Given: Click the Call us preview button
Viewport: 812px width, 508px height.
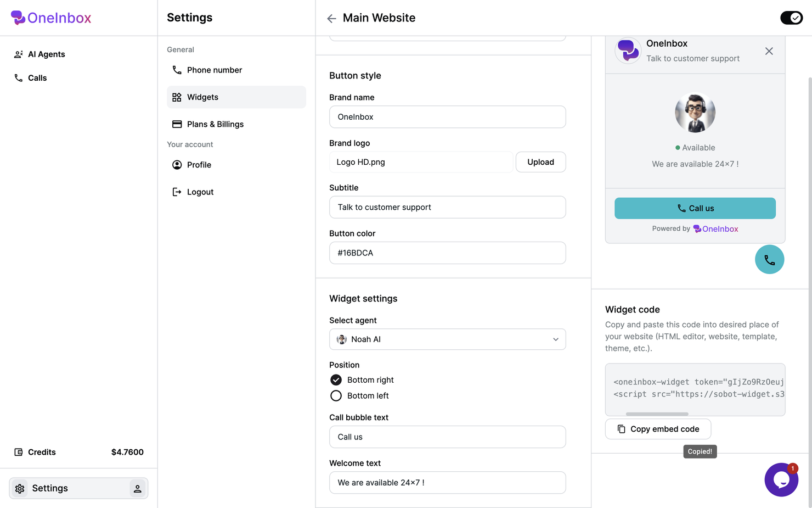Looking at the screenshot, I should point(695,208).
